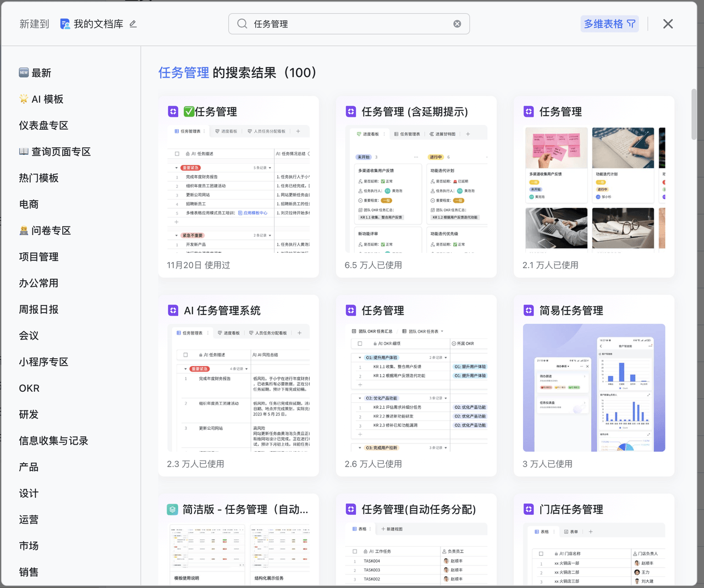Open 任务管理 (含延期提示) template title
The image size is (704, 588).
[414, 112]
